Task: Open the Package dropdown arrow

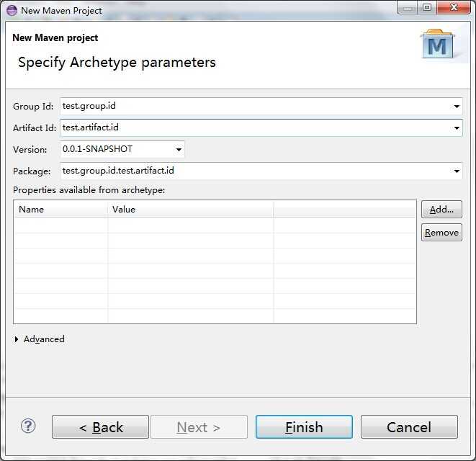Action: [457, 171]
